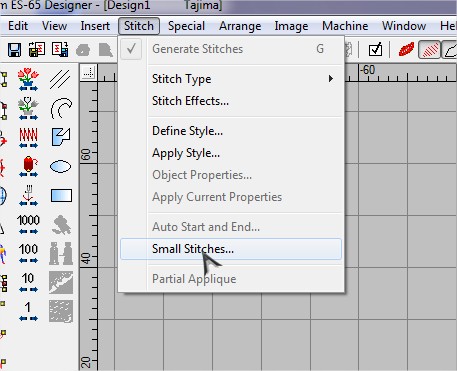Select the three diagonal lines tool
The height and width of the screenshot is (371, 457).
tap(60, 79)
